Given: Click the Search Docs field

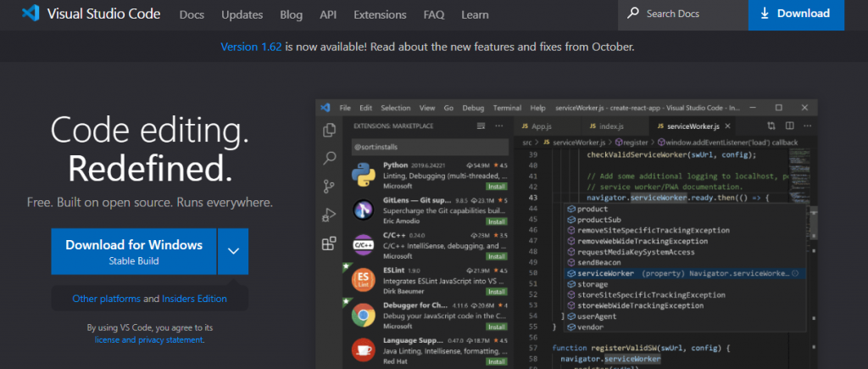Looking at the screenshot, I should (x=682, y=14).
